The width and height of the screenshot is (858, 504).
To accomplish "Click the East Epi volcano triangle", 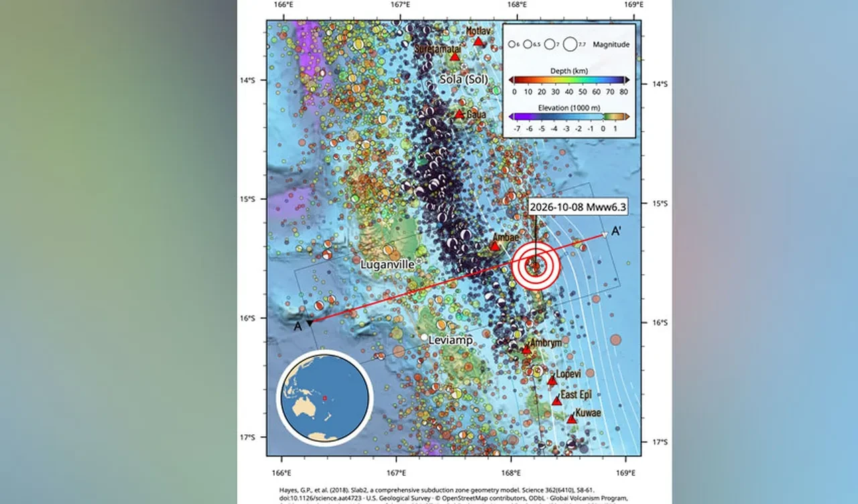I will [x=556, y=401].
